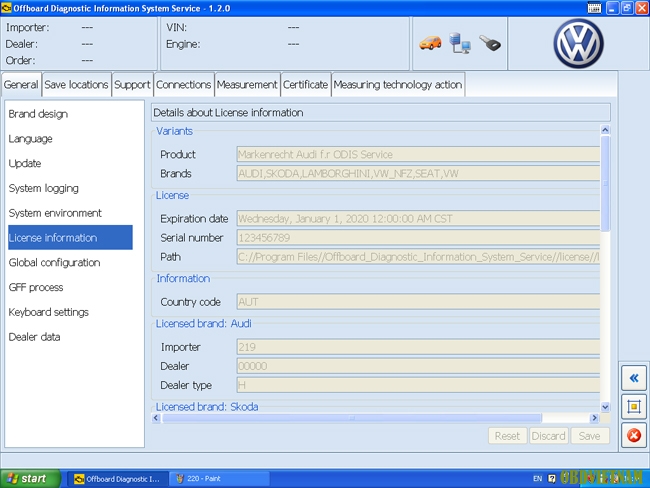This screenshot has width=650, height=488.
Task: Click the Offboard Diagnostic taskbar button
Action: [118, 478]
